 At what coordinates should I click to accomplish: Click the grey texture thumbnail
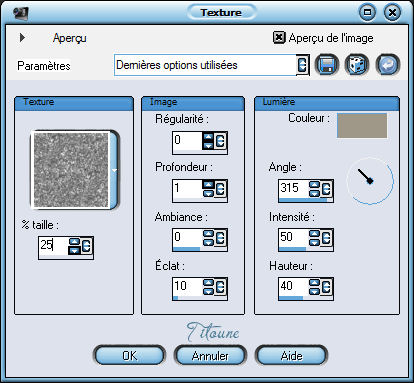pos(71,170)
